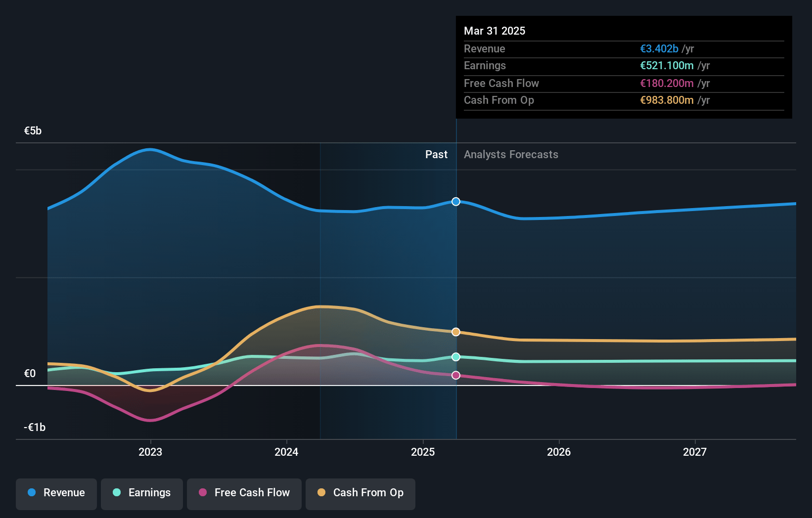Click the pink Free Cash Flow data point
812x518 pixels.
click(x=456, y=376)
